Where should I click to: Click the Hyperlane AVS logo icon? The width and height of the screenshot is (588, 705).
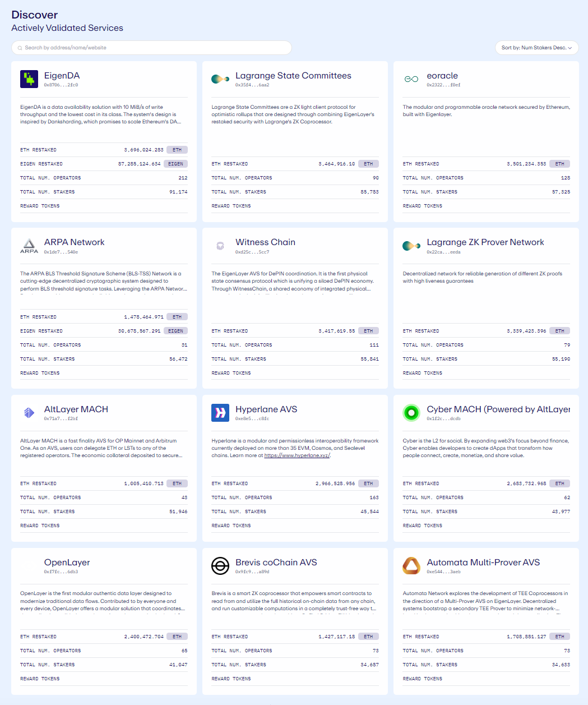point(220,413)
